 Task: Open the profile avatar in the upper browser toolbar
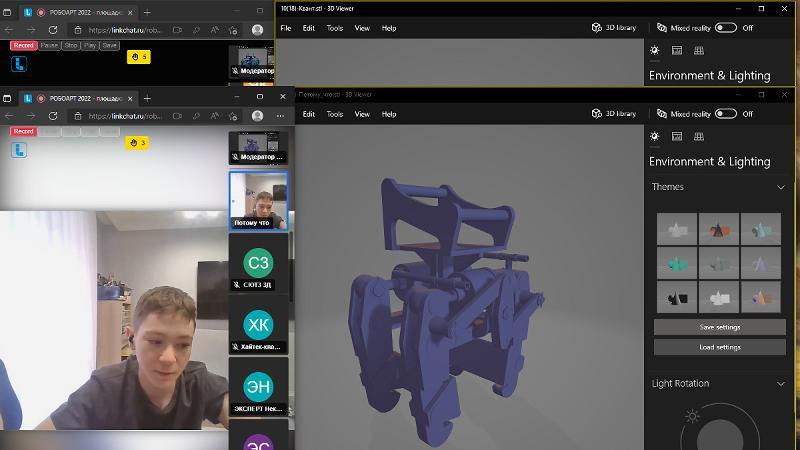pos(258,30)
